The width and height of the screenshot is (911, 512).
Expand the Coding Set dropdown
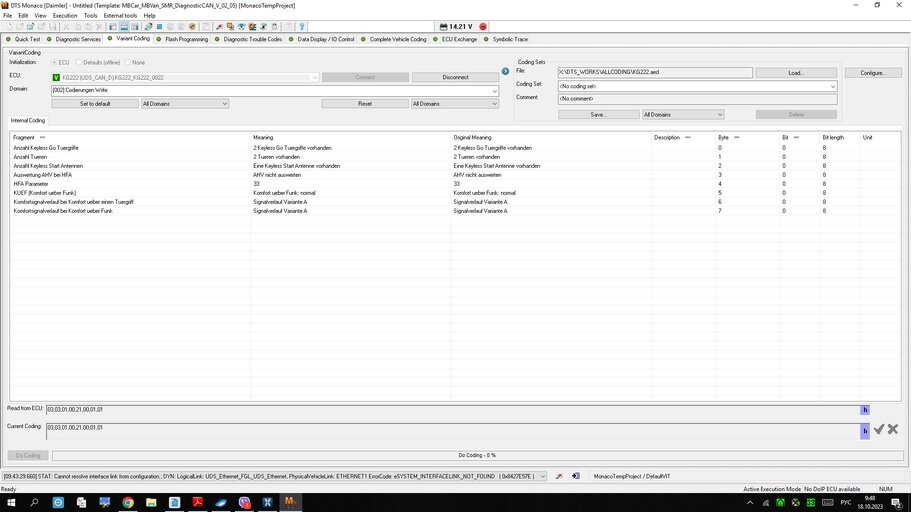(x=833, y=86)
